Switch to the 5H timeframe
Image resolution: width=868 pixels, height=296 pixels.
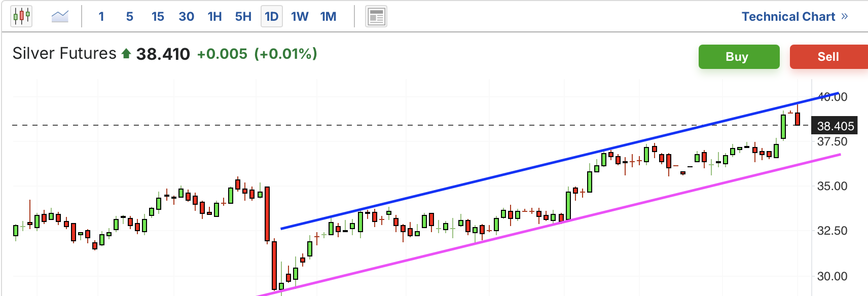tap(243, 17)
